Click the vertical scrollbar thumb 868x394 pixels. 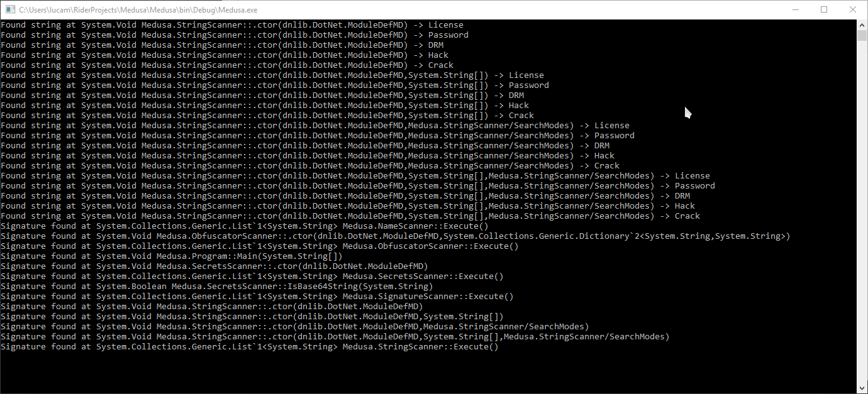tap(862, 35)
